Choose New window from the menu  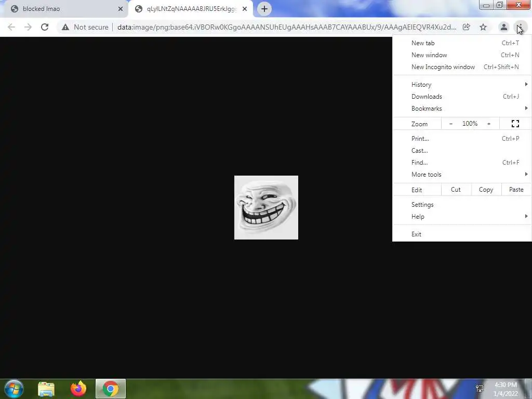462,55
